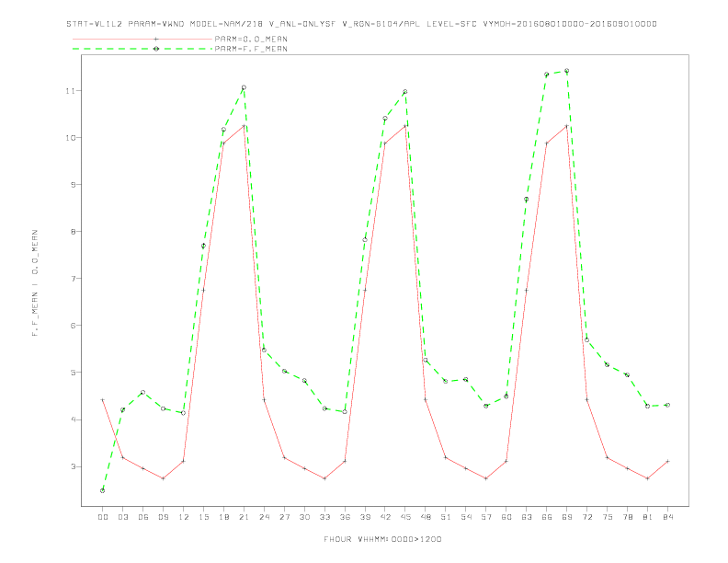Click y-axis tick label 3
Viewport: 728px width, 563px height.
pos(73,466)
